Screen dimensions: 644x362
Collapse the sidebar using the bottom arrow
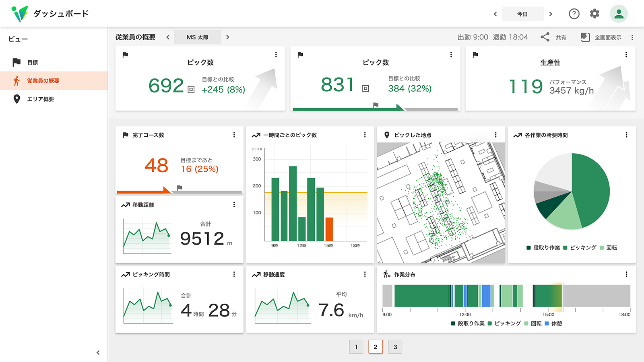(x=98, y=353)
